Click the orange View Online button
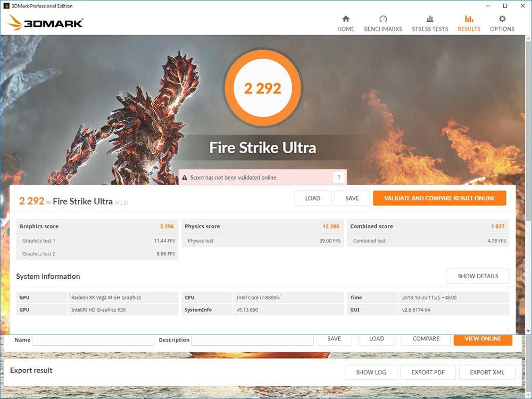The image size is (532, 399). (483, 339)
